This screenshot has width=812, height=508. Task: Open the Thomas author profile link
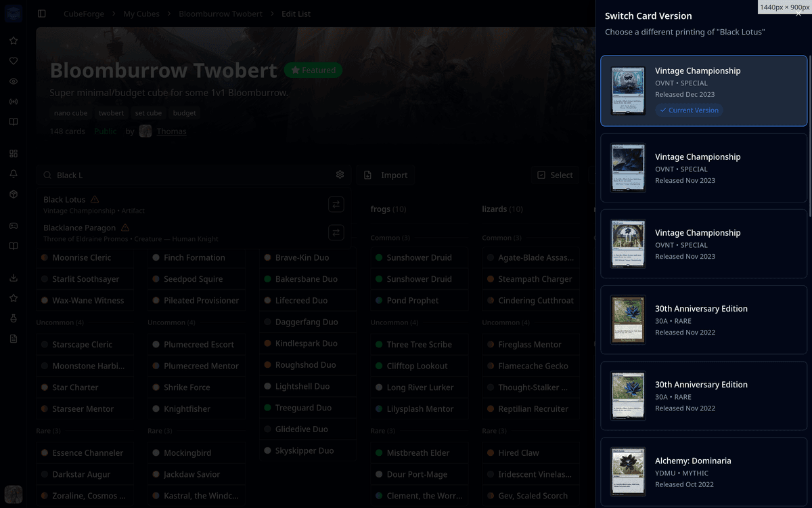[x=171, y=131]
